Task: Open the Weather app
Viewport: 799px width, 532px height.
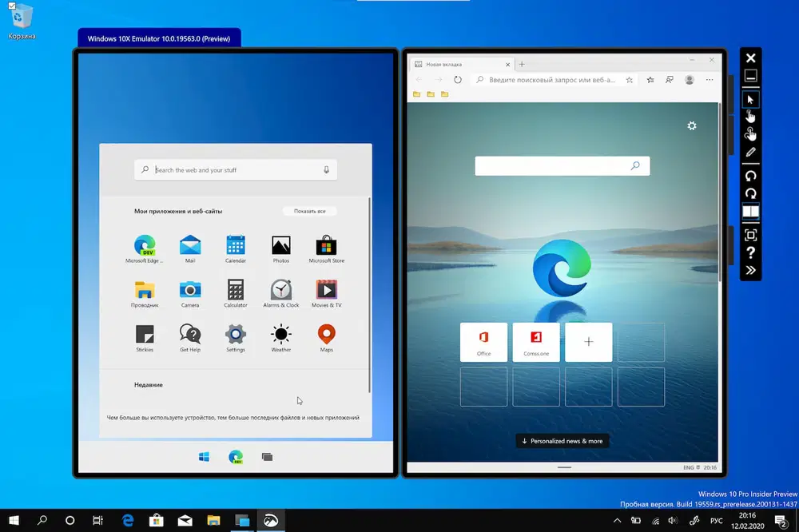Action: pos(280,334)
